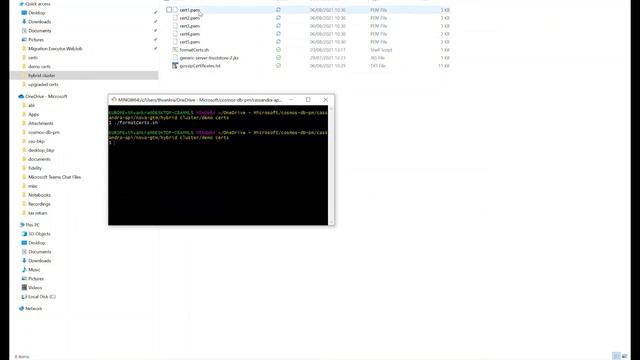Click the Music note icon
Viewport: 640px width, 360px height.
tap(24, 270)
